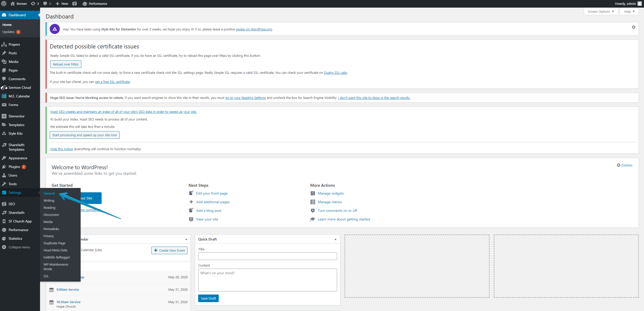
Task: Open the WordPress logo menu
Action: [x=4, y=4]
